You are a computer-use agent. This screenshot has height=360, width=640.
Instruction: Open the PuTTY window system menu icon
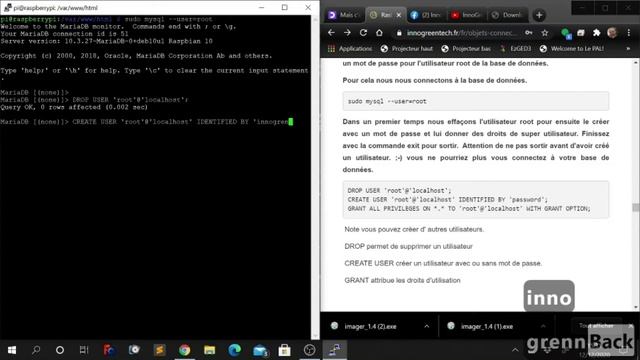click(7, 7)
